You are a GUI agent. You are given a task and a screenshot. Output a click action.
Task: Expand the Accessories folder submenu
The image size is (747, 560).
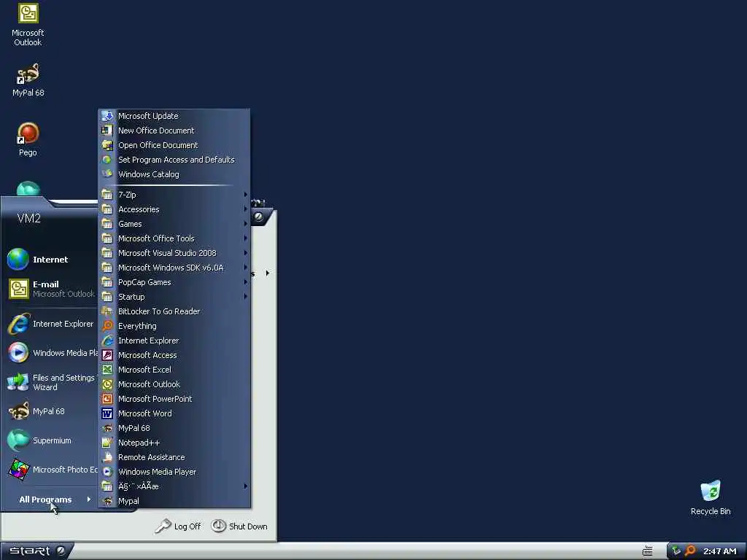[x=245, y=209]
